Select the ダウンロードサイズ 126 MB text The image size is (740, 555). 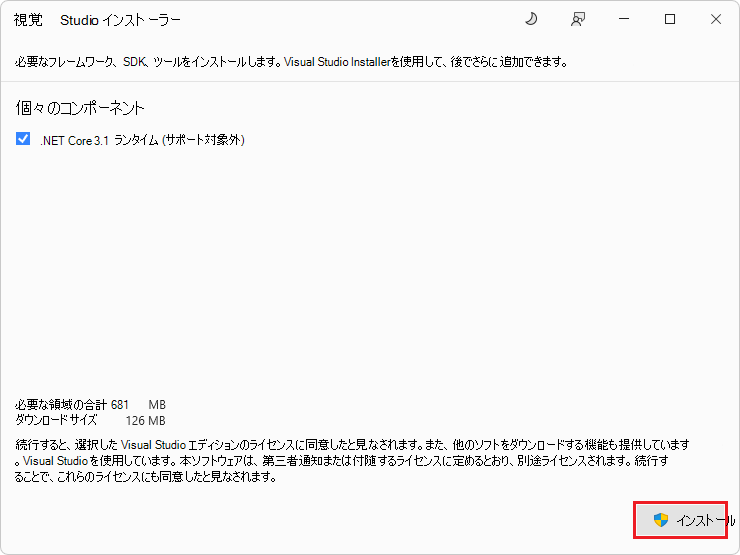point(90,420)
